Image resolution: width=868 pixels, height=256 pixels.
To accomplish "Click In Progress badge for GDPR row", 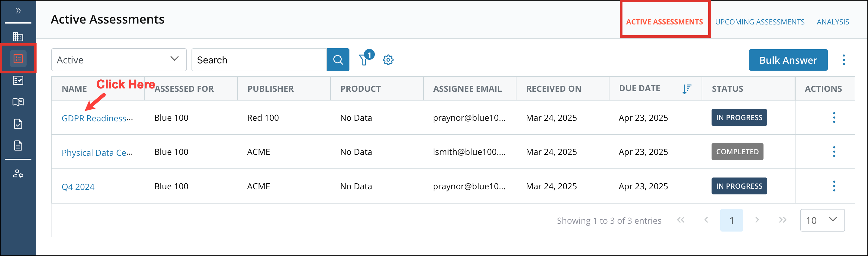I will [739, 117].
